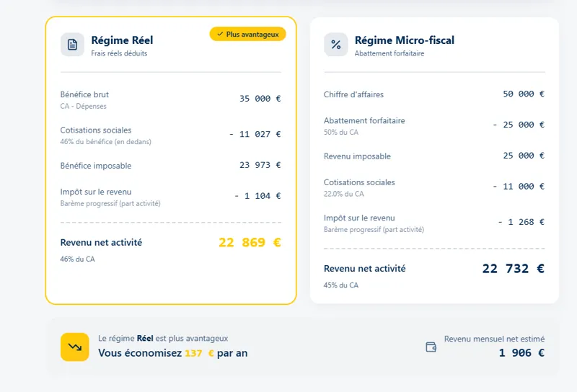Select the Bénéfice imposable row label
This screenshot has height=392, width=577.
click(x=96, y=166)
